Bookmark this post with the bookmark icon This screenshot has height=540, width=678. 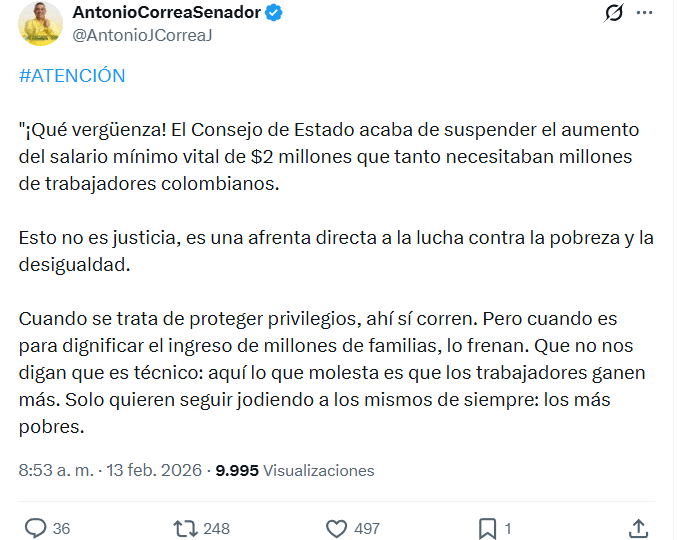click(487, 527)
